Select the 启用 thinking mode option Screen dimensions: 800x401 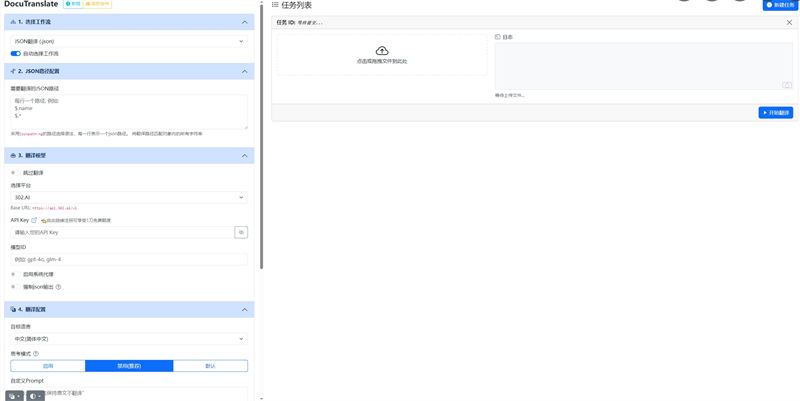pos(48,366)
